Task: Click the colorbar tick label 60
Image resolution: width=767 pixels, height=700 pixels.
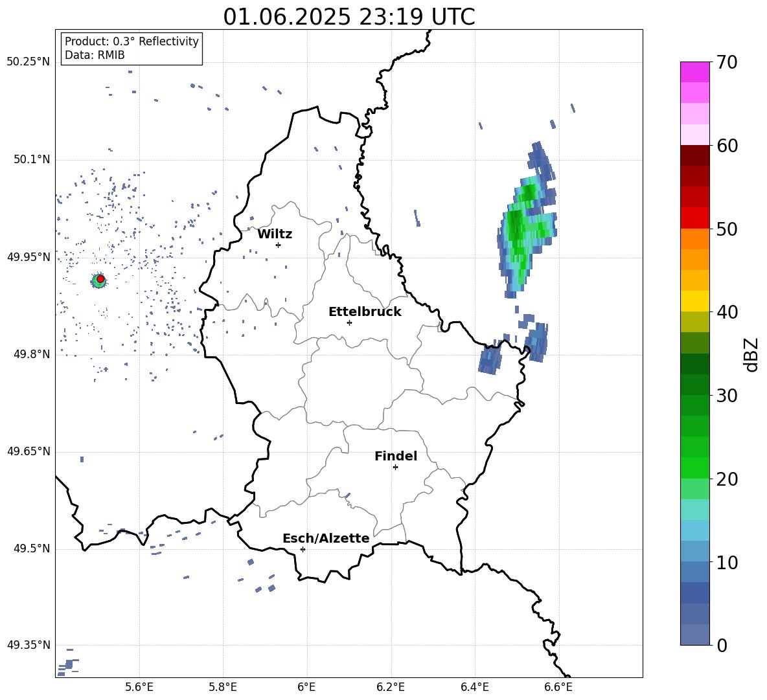Action: pos(727,146)
